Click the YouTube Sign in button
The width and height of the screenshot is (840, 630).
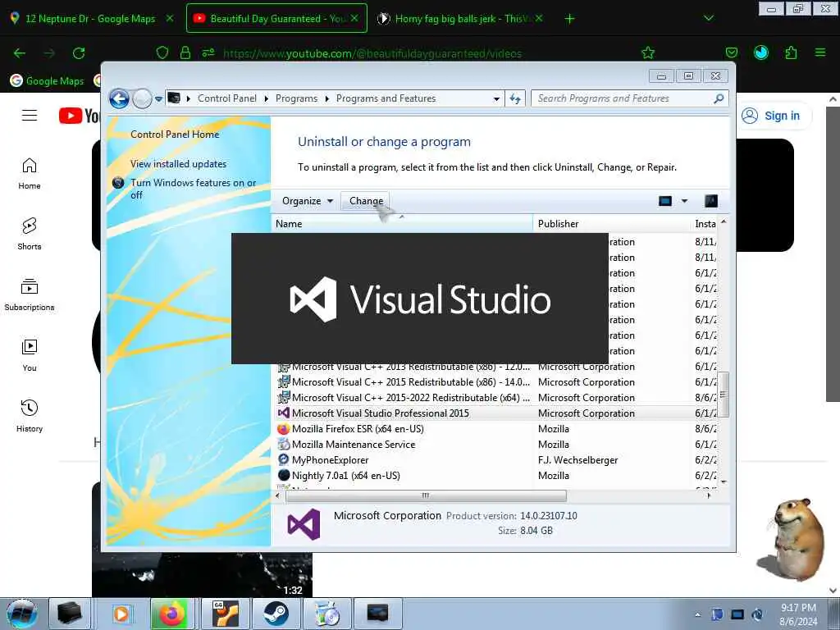click(x=771, y=116)
